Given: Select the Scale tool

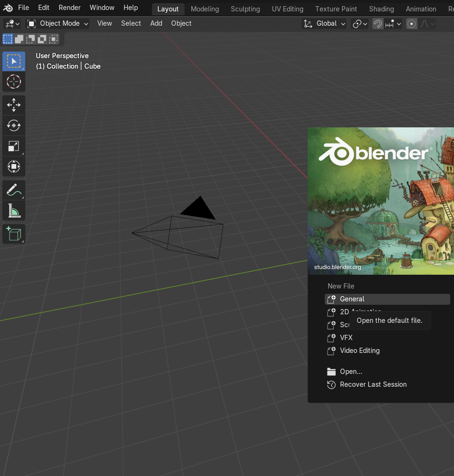Looking at the screenshot, I should click(x=14, y=146).
